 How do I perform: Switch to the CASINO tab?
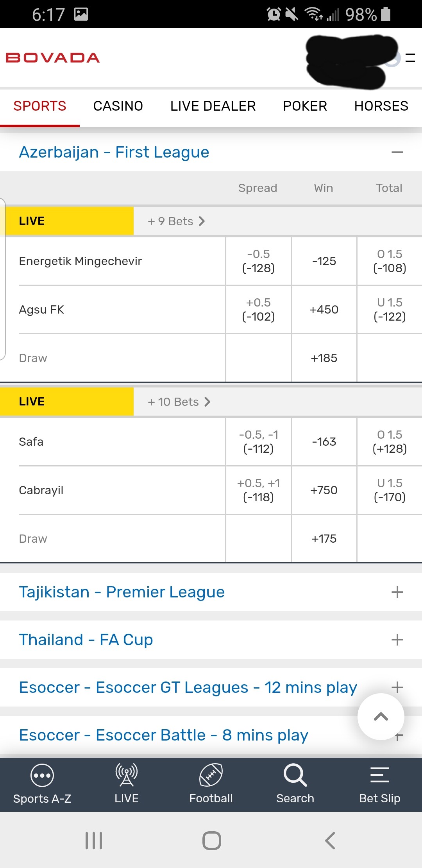point(118,106)
